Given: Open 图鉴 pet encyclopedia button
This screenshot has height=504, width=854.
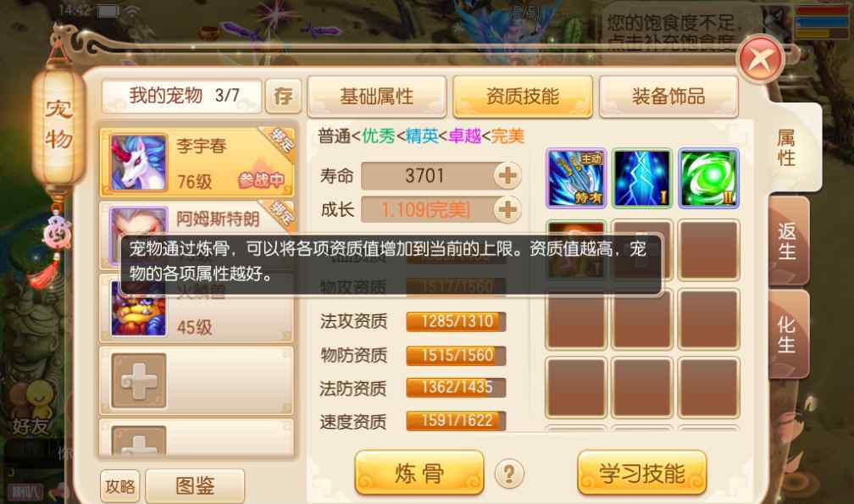Looking at the screenshot, I should (195, 485).
